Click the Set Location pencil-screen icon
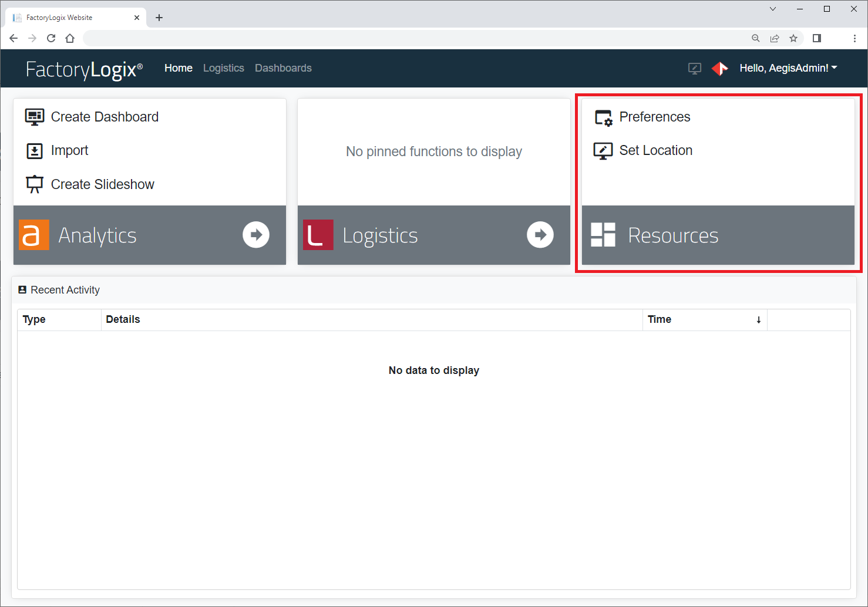 coord(603,150)
